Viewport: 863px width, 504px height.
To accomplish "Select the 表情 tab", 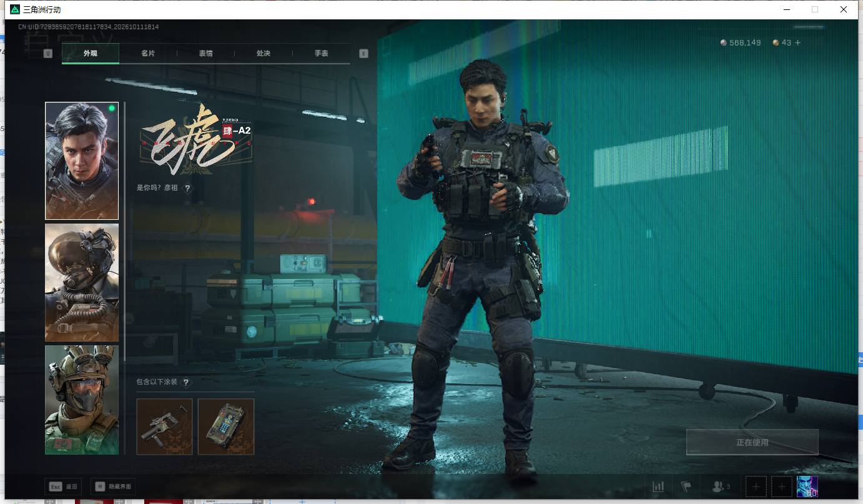I will (206, 54).
